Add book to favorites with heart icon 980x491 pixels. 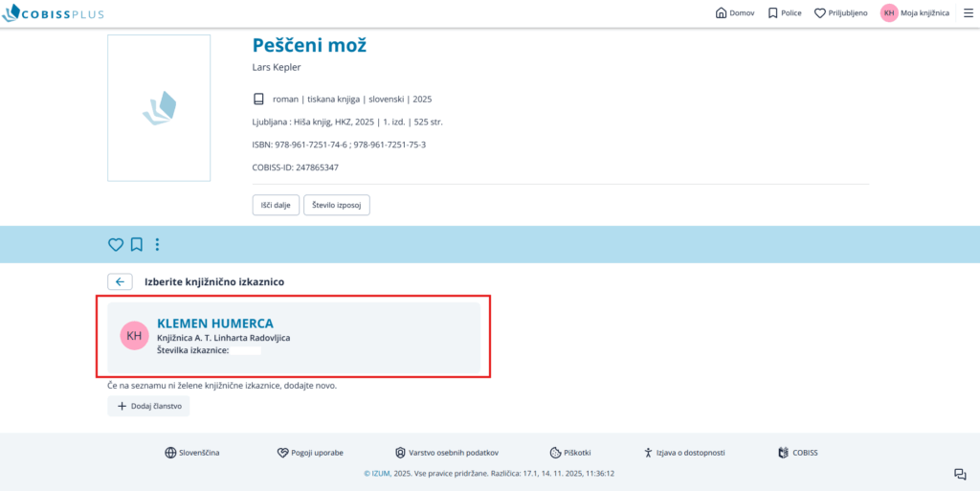click(x=116, y=244)
